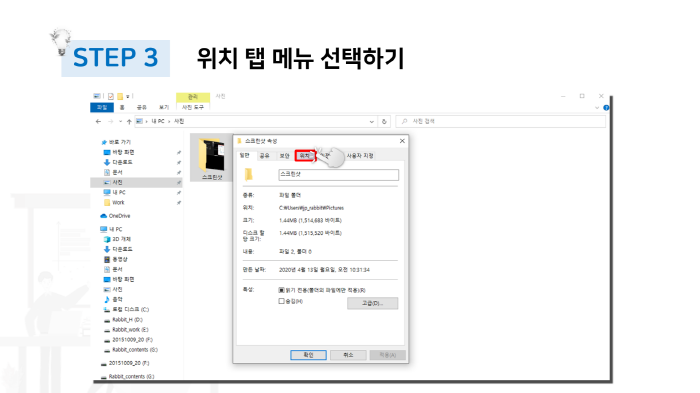Click 파일 2, 폴더 0 contents value
Viewport: 700px width, 393px height.
295,252
